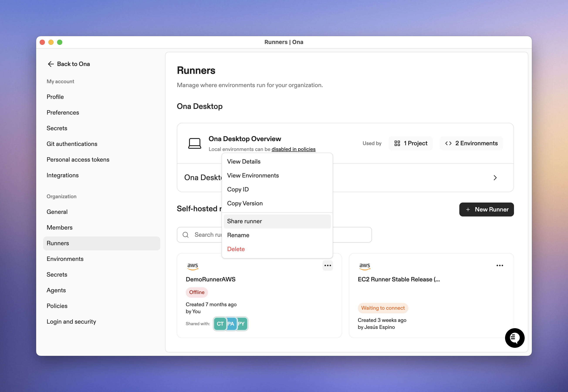Click the New Runner button
The height and width of the screenshot is (392, 568).
[x=486, y=210]
